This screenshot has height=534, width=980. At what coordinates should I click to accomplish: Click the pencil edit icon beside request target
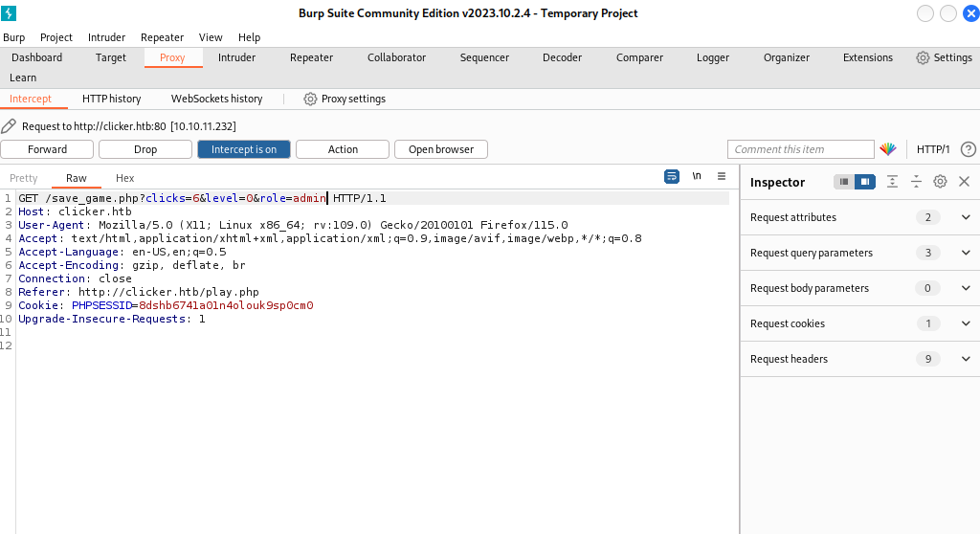(x=9, y=126)
